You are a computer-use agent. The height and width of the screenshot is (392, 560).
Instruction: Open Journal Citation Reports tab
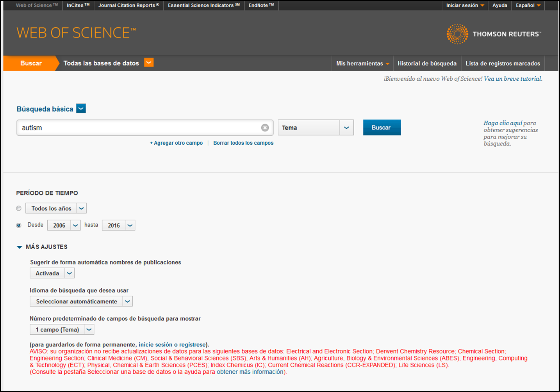click(129, 5)
